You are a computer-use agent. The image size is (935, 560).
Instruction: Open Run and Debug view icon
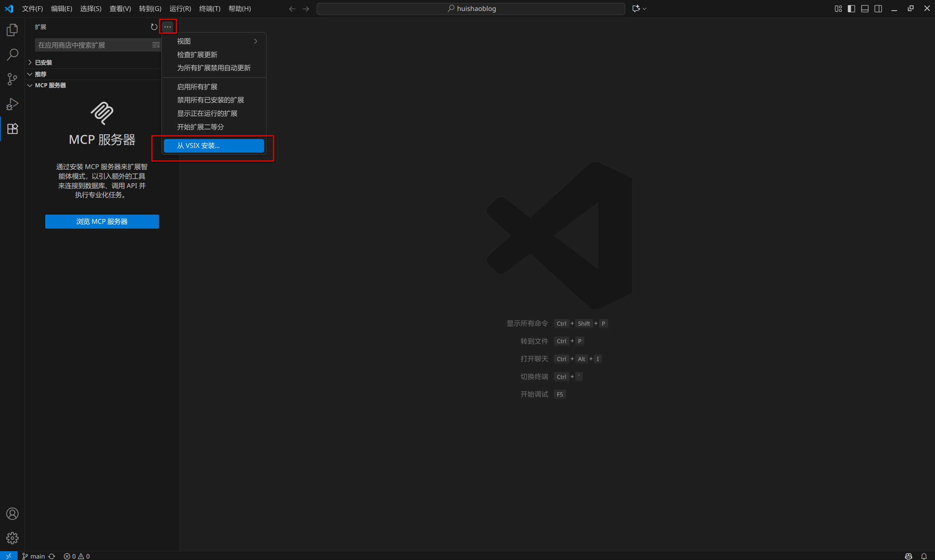12,104
